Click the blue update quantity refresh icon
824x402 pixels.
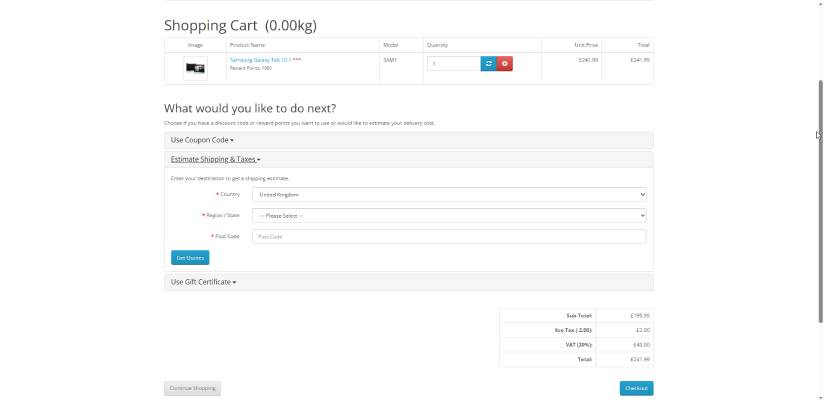[x=488, y=64]
